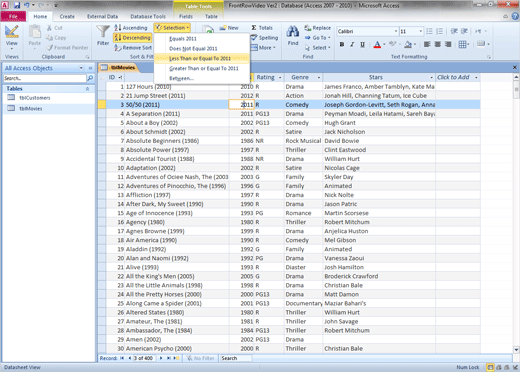The image size is (520, 372).
Task: Open the Stars column filter arrow
Action: (431, 77)
